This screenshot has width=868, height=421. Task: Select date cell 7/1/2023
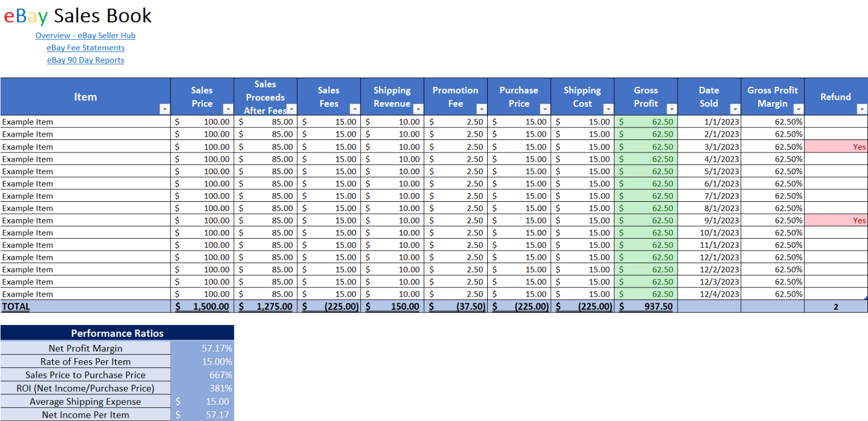[x=709, y=196]
